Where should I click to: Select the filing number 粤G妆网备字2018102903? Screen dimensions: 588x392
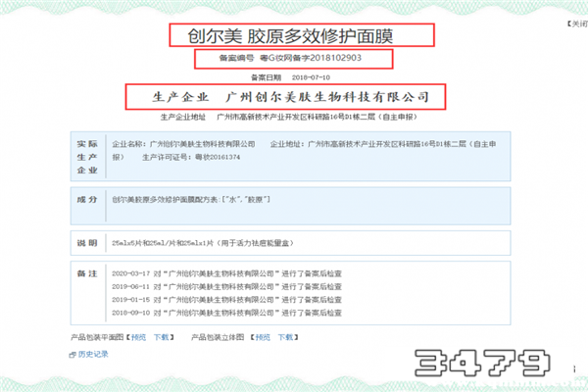click(x=294, y=60)
